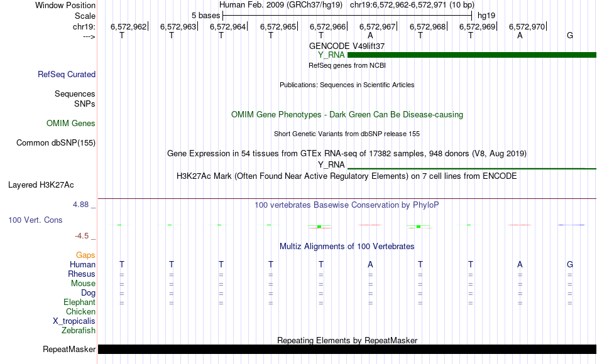Click the chr19:6,572,962-6,572,971 position text
Viewport: 597px width, 364px height.
pos(412,5)
